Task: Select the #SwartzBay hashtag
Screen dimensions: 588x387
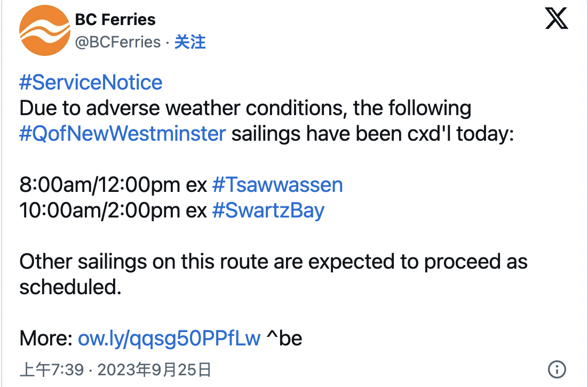Action: (x=268, y=211)
